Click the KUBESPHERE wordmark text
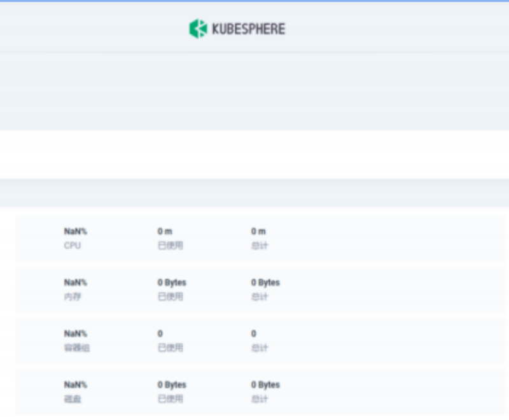The height and width of the screenshot is (420, 509). point(248,29)
